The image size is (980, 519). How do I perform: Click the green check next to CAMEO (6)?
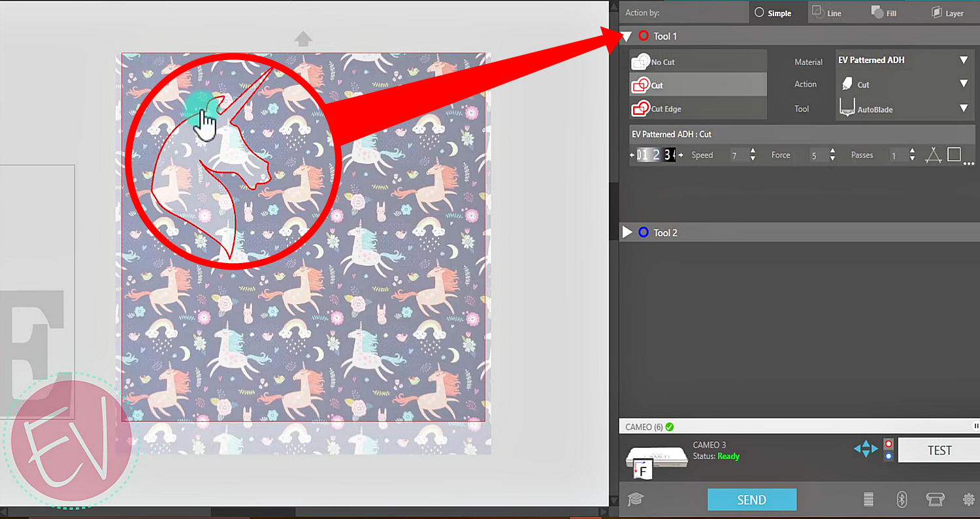[670, 427]
